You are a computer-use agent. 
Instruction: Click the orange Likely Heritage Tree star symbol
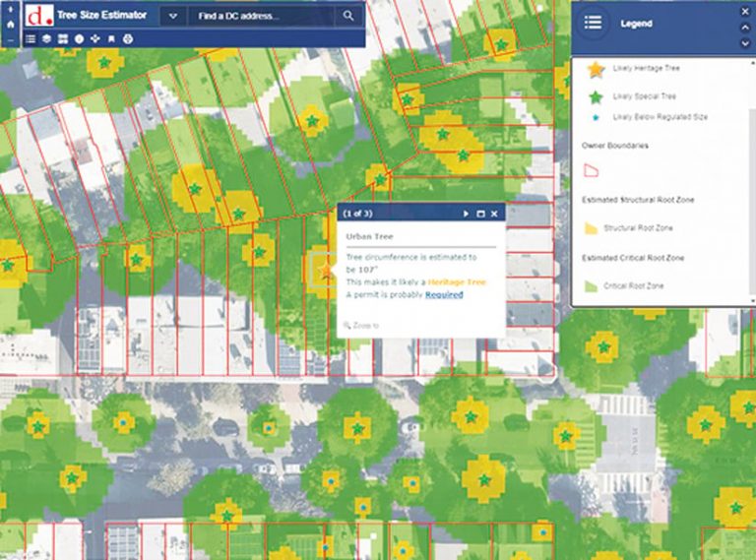click(x=596, y=70)
